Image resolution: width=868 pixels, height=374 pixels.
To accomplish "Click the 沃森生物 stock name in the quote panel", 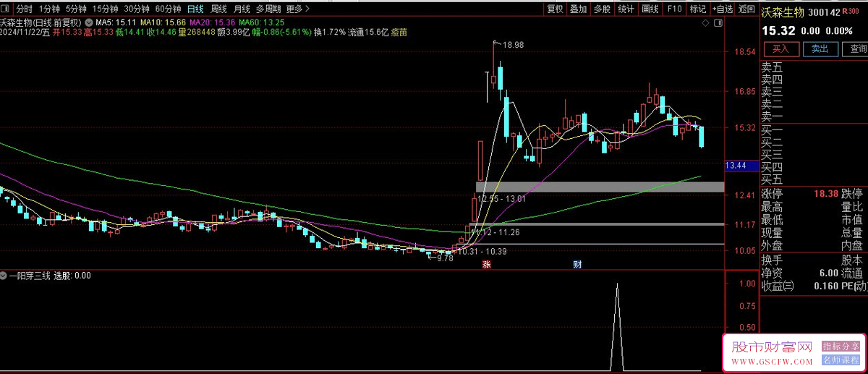I will point(783,12).
